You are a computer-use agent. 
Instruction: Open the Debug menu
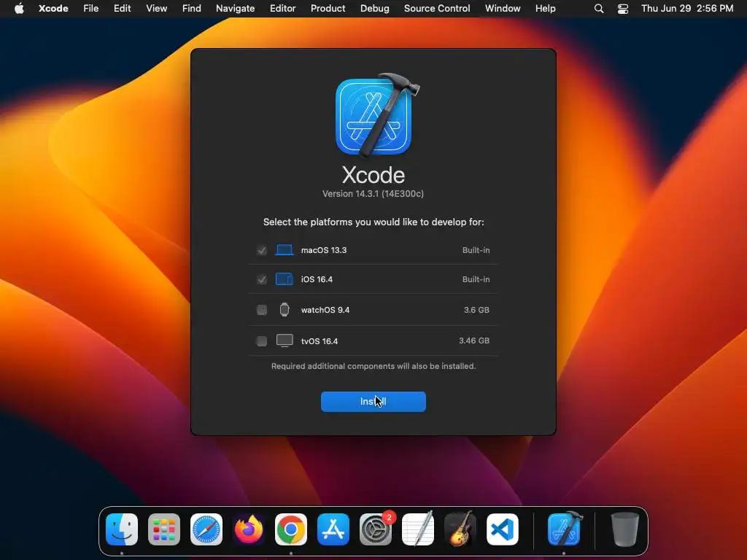(x=374, y=8)
